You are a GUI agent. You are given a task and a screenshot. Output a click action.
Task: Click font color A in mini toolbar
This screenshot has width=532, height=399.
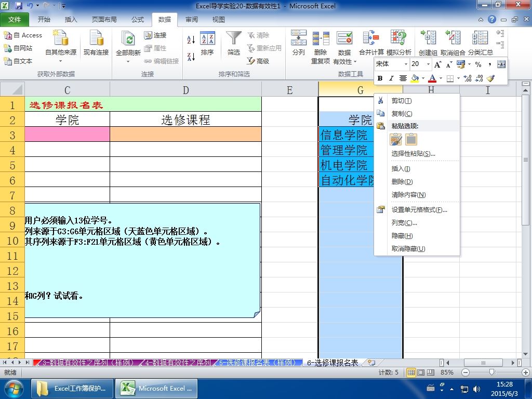432,78
